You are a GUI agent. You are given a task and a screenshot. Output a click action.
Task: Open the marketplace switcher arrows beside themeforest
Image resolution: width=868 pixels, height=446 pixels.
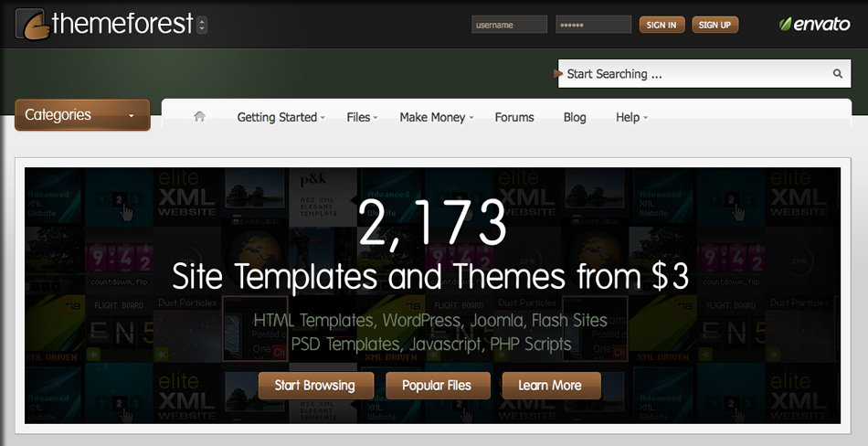click(x=202, y=25)
